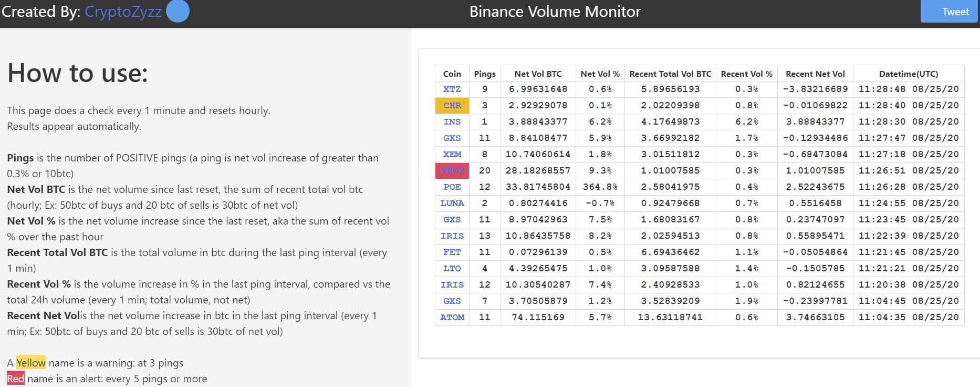The width and height of the screenshot is (980, 387).
Task: Click the Recent Vol % column header
Action: tap(746, 74)
